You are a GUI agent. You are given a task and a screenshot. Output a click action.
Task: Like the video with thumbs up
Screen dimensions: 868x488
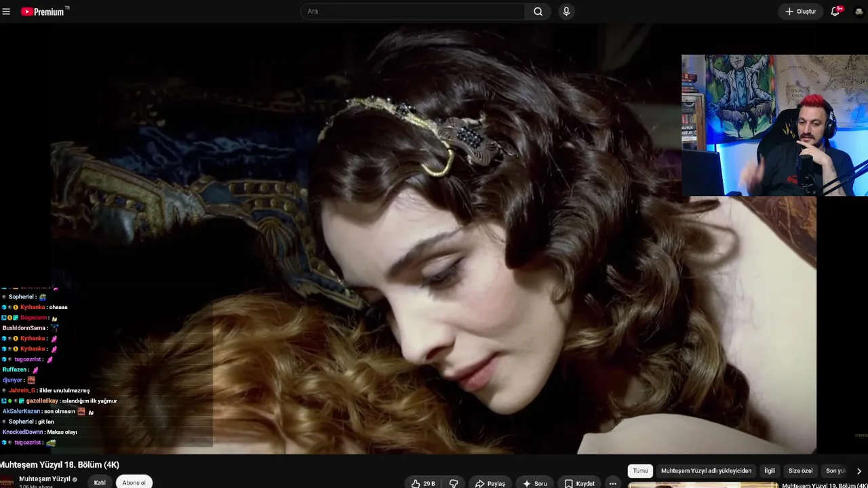tap(423, 483)
